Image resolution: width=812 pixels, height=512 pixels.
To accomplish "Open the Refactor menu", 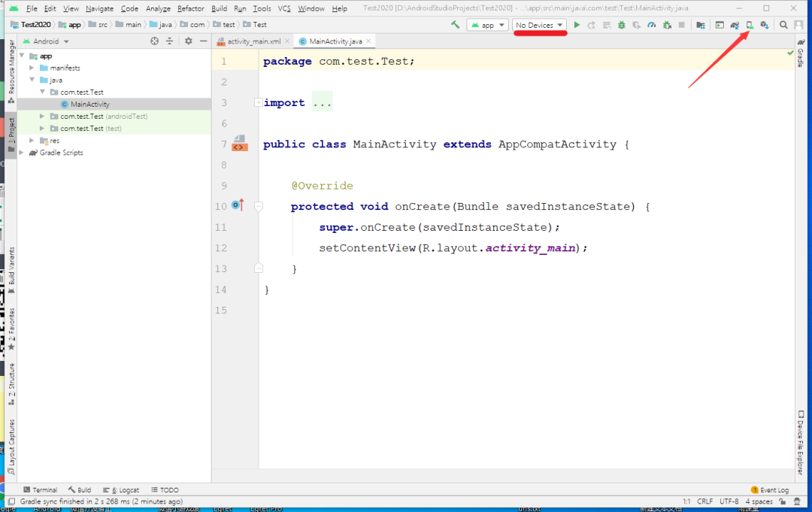I will point(190,8).
